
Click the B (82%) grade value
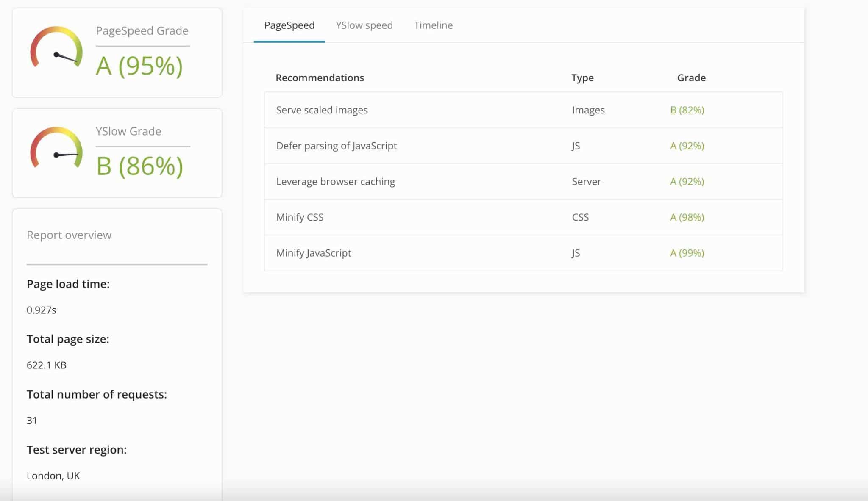687,110
